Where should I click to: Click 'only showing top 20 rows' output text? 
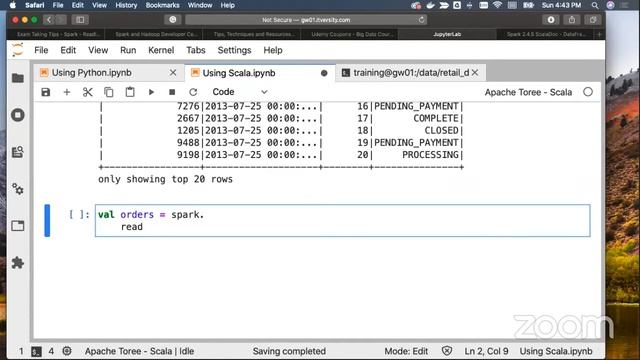(165, 179)
